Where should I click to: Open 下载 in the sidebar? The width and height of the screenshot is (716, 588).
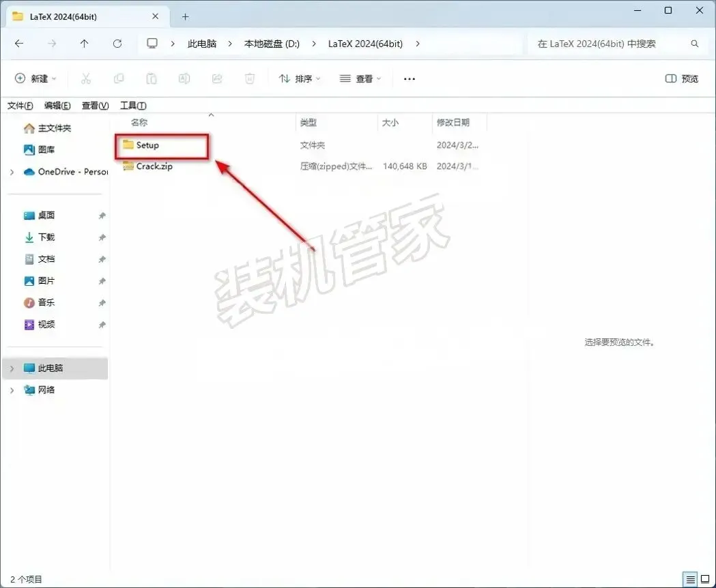[x=40, y=237]
